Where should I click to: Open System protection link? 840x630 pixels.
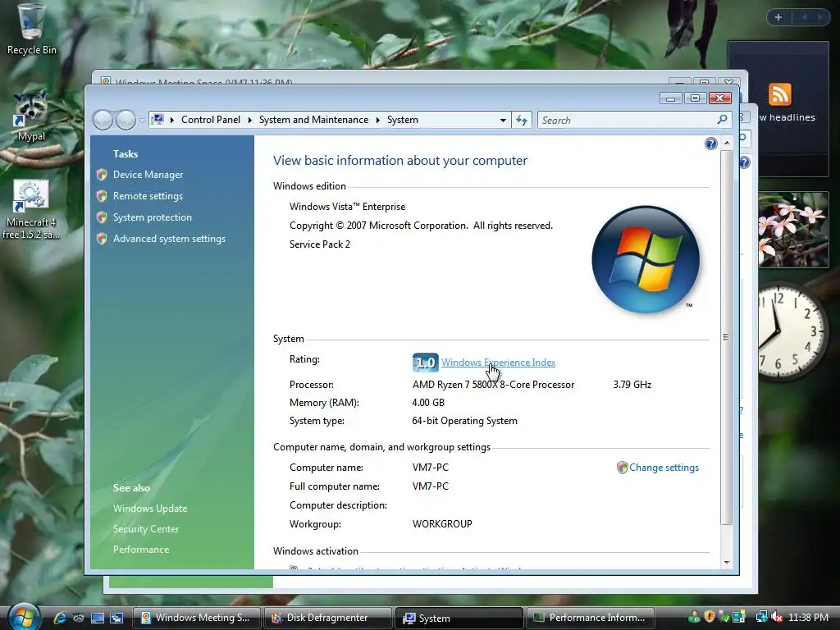[152, 217]
